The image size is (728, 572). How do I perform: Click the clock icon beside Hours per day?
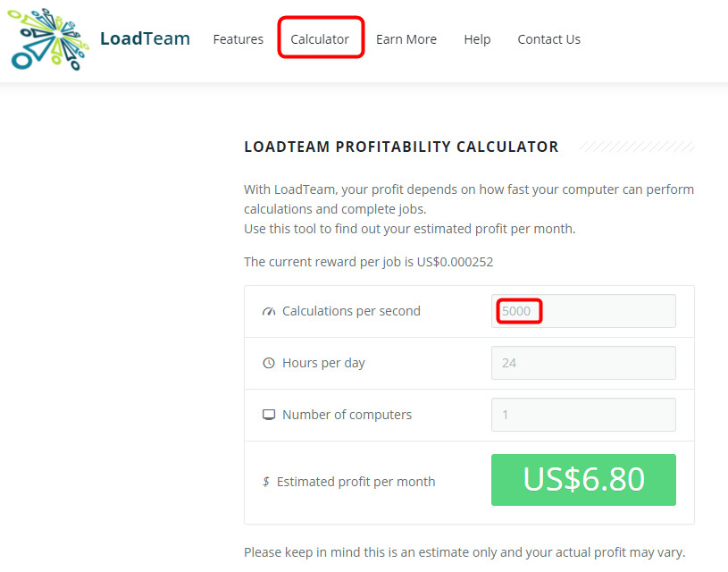[269, 364]
